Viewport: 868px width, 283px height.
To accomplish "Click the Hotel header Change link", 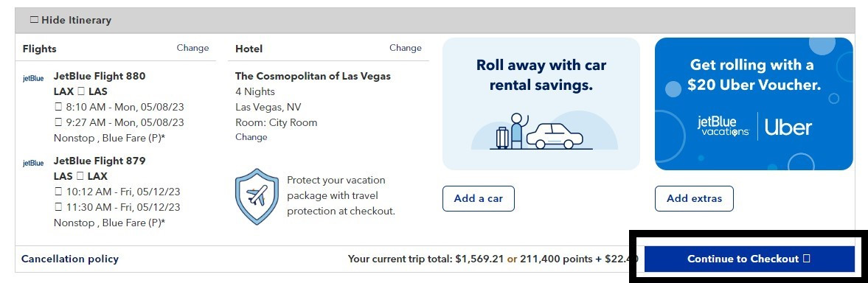I will (405, 48).
